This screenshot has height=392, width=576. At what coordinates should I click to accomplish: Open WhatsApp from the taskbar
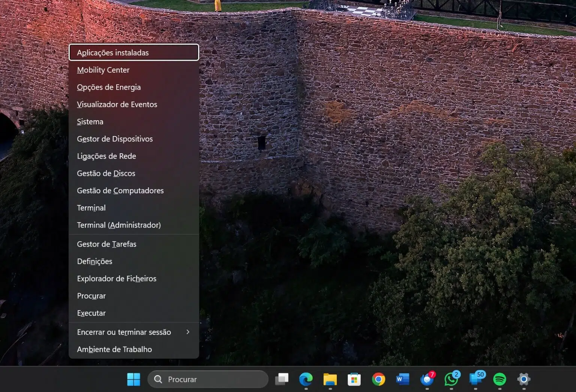click(x=451, y=379)
